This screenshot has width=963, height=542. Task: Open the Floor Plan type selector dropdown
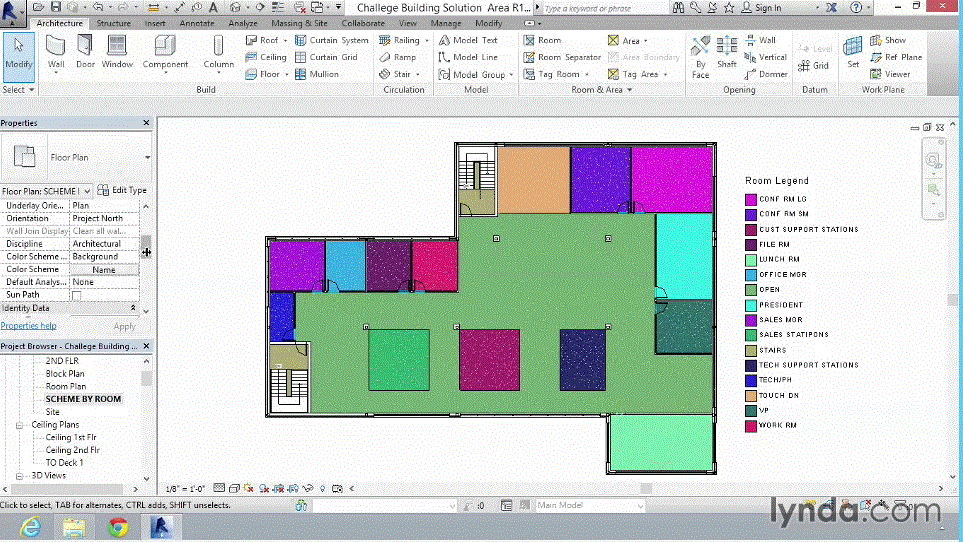pos(147,158)
